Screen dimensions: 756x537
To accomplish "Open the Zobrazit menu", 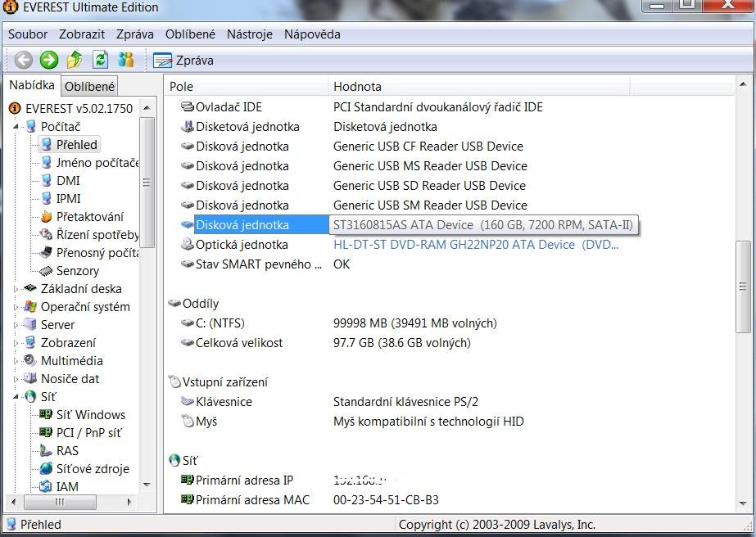I will click(81, 34).
